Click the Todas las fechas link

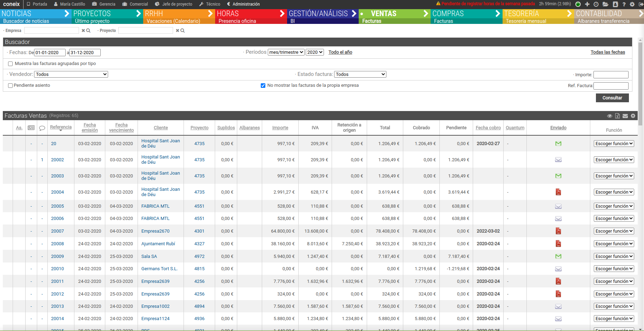coord(608,52)
